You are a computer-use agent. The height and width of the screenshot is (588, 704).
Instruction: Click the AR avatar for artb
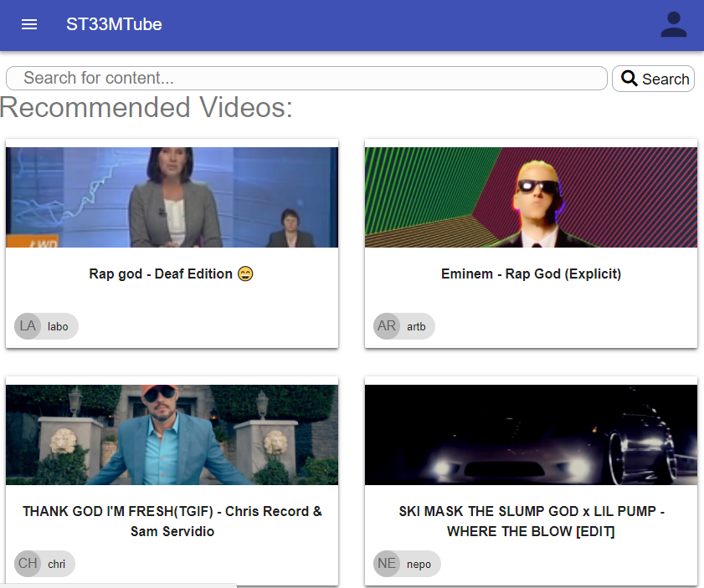387,326
